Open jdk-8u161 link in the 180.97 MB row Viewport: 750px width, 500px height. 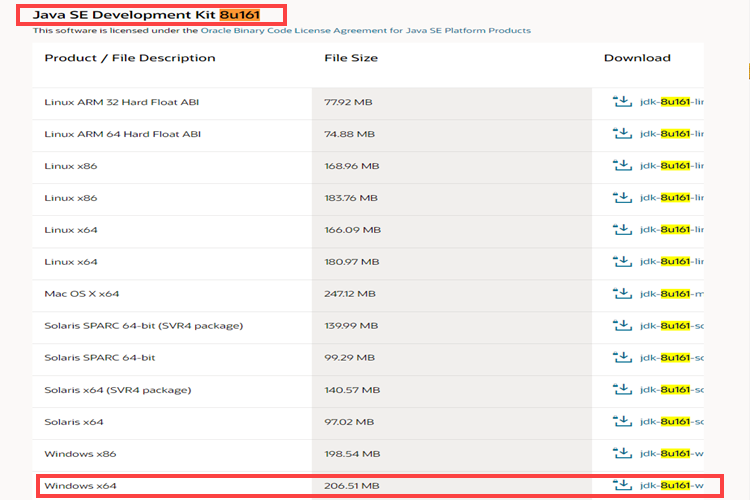click(x=672, y=262)
